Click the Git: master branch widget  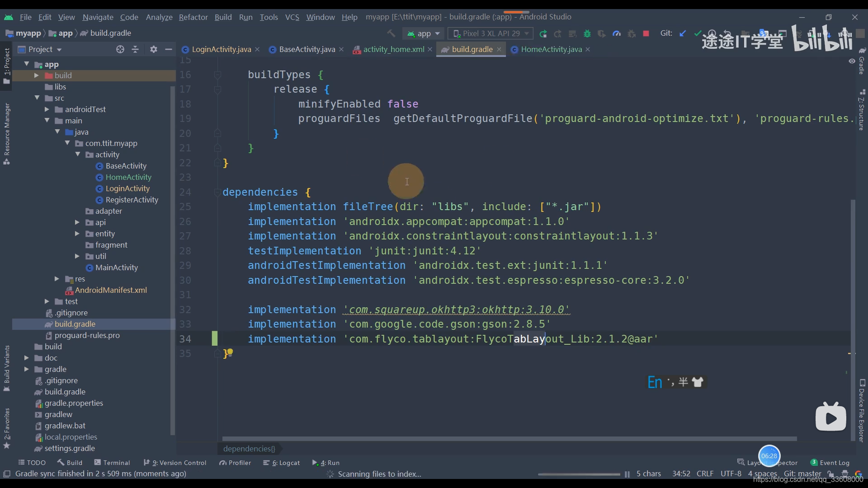pyautogui.click(x=802, y=474)
